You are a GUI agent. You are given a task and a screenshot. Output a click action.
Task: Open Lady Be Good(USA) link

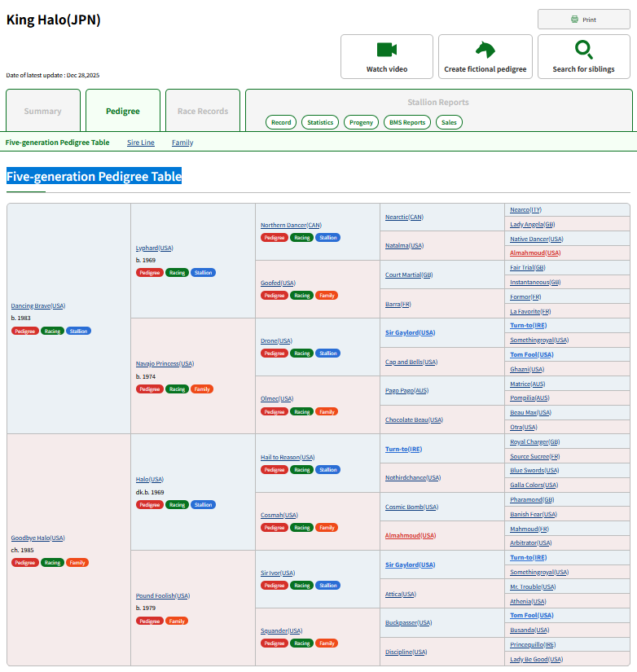coord(536,659)
